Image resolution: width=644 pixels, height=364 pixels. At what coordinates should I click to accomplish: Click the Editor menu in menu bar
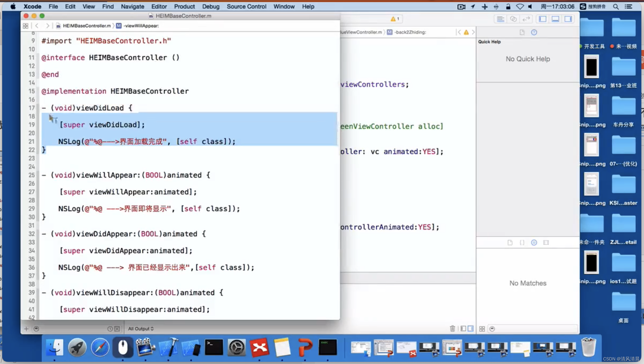(158, 6)
